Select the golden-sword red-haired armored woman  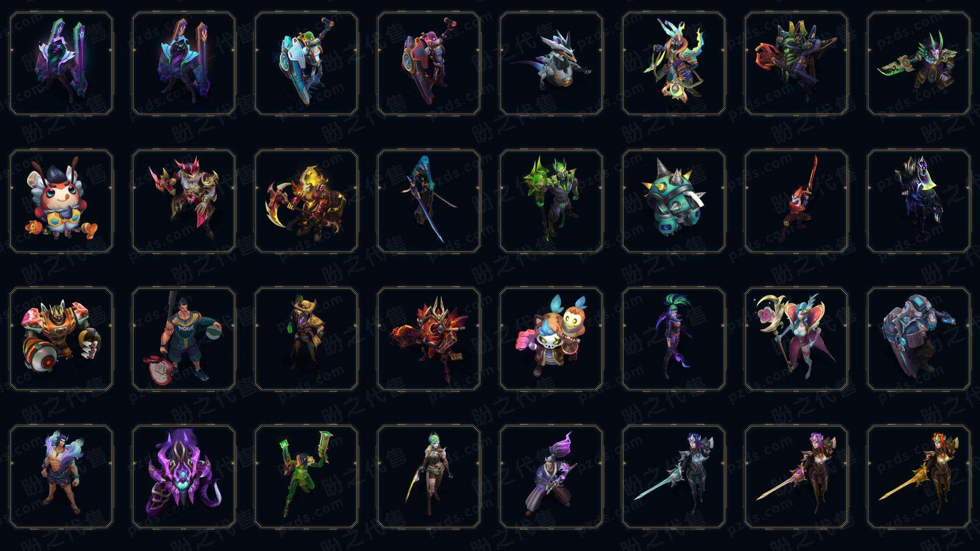pos(919,477)
